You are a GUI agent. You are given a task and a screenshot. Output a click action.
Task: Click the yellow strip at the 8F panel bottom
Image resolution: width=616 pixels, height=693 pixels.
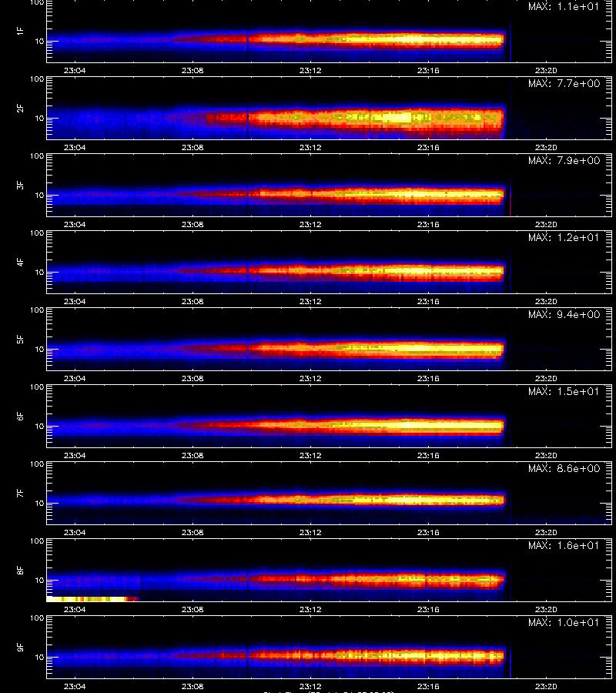[x=92, y=599]
